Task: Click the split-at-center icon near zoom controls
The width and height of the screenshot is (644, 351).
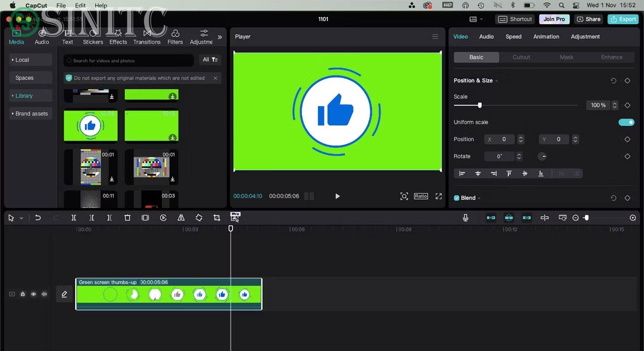Action: [544, 218]
